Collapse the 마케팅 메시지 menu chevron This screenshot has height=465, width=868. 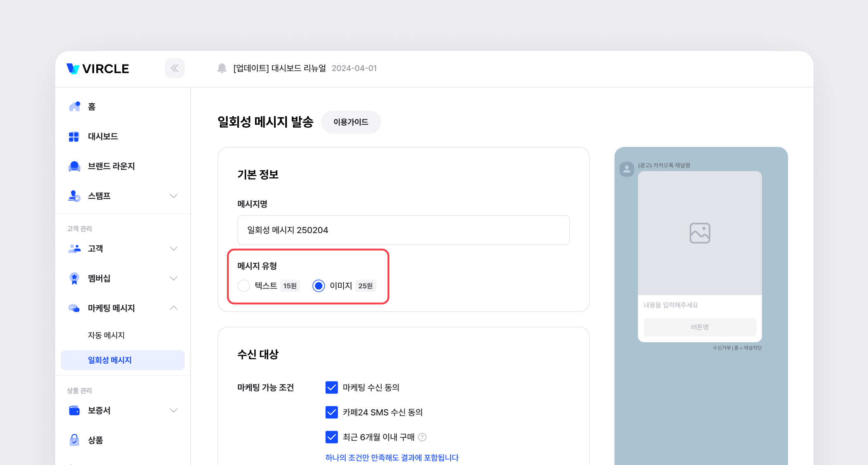[x=174, y=308]
